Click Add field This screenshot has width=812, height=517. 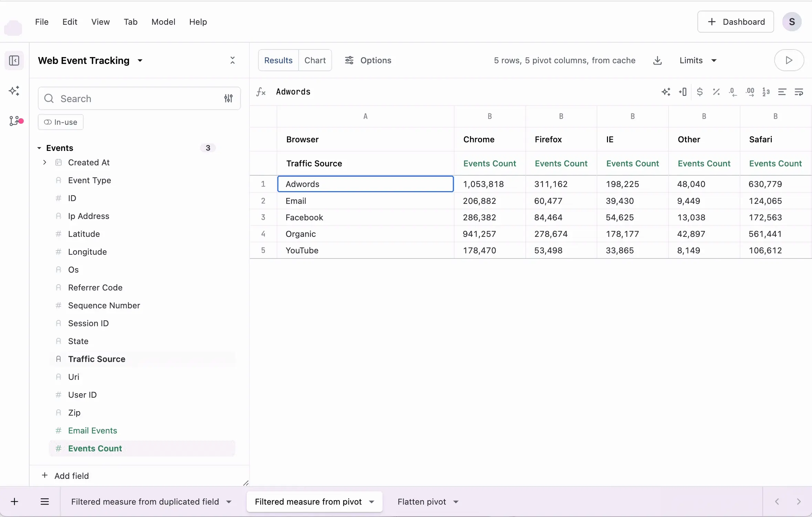point(65,476)
